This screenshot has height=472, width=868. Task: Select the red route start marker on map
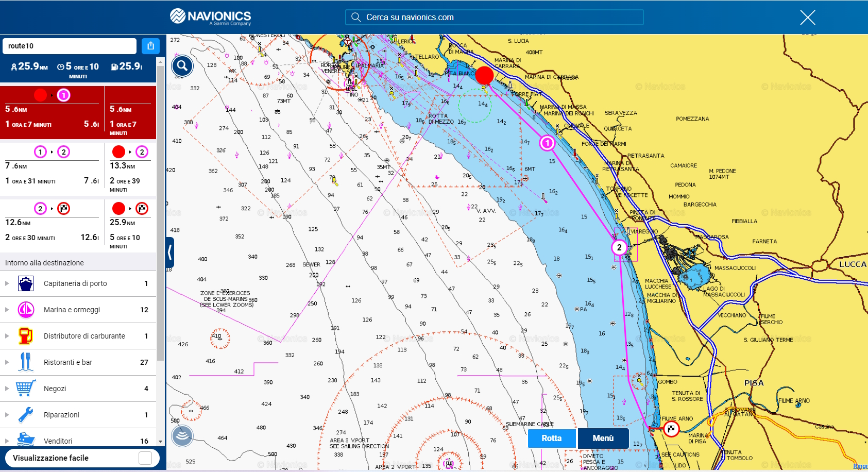point(484,75)
